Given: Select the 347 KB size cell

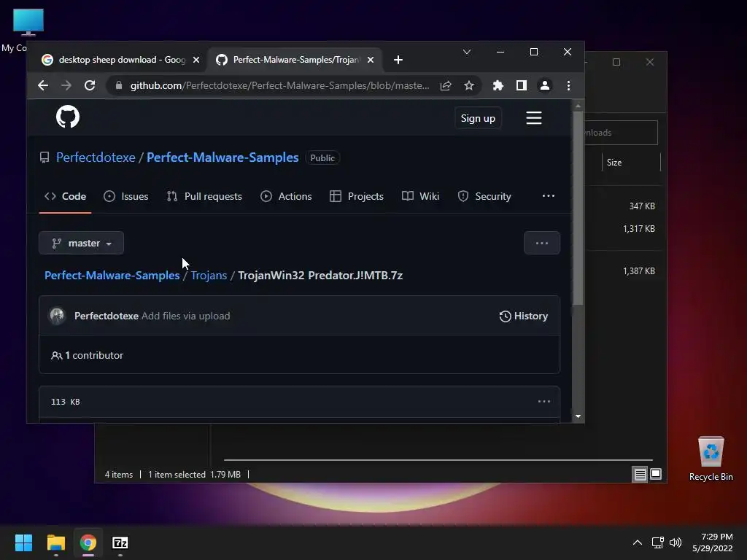Looking at the screenshot, I should tap(642, 206).
